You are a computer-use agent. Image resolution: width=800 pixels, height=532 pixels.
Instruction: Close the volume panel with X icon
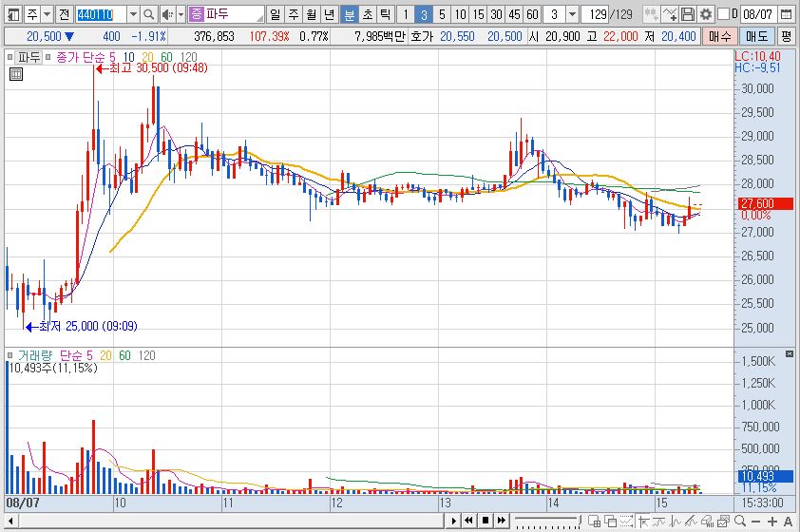tap(790, 353)
